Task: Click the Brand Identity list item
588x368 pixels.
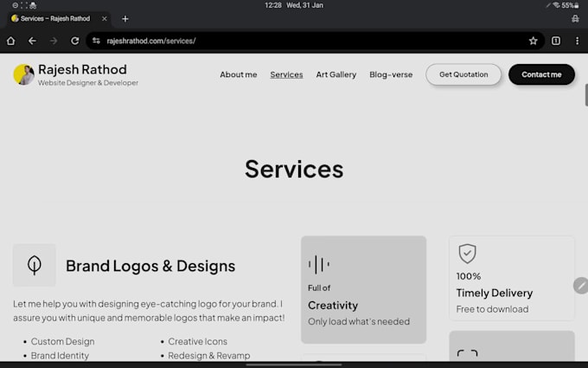Action: [x=60, y=356]
